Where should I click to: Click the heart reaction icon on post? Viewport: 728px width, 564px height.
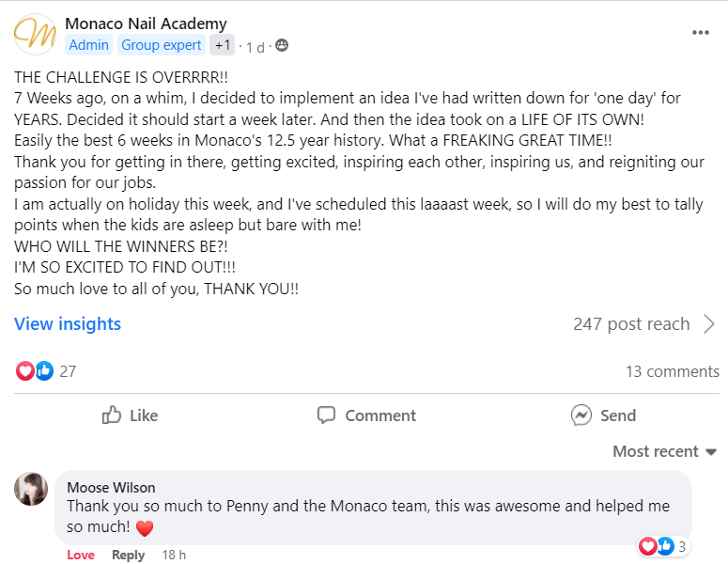tap(25, 371)
